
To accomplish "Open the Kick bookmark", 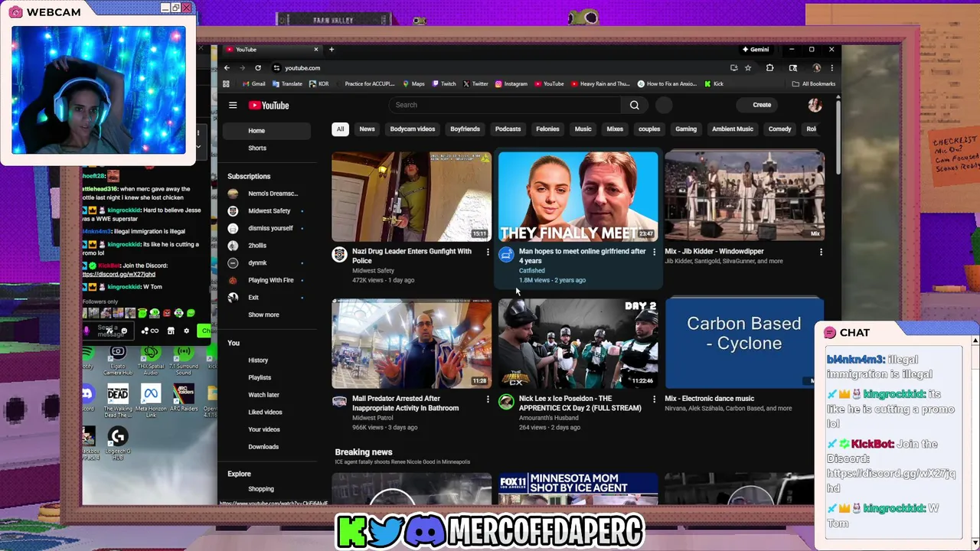I will pyautogui.click(x=714, y=84).
